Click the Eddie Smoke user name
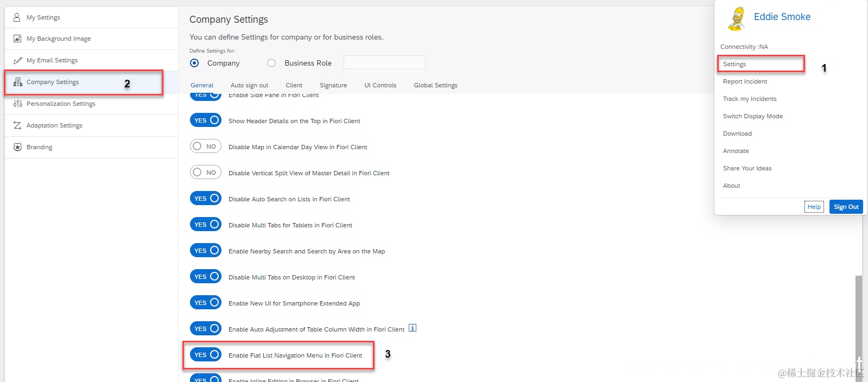Screen dimensions: 868x382 [x=782, y=17]
